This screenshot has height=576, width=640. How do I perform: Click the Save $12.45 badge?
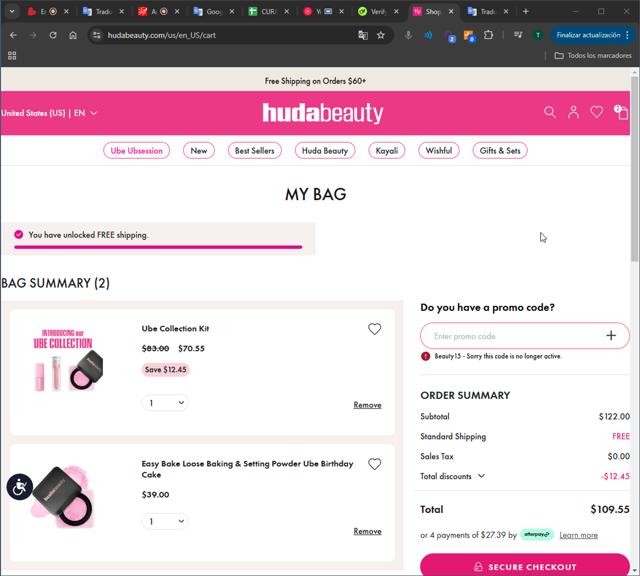coord(165,369)
